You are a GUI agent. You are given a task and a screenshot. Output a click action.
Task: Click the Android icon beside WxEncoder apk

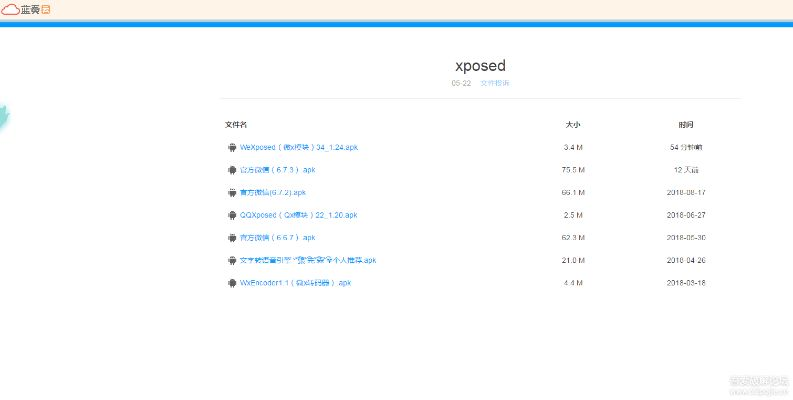[x=232, y=283]
